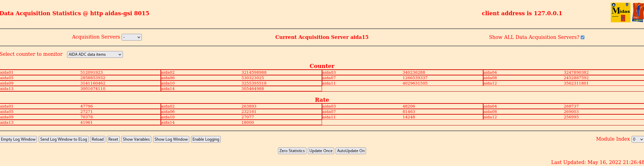Select counter value 3255395518 for aida10

[x=254, y=83]
